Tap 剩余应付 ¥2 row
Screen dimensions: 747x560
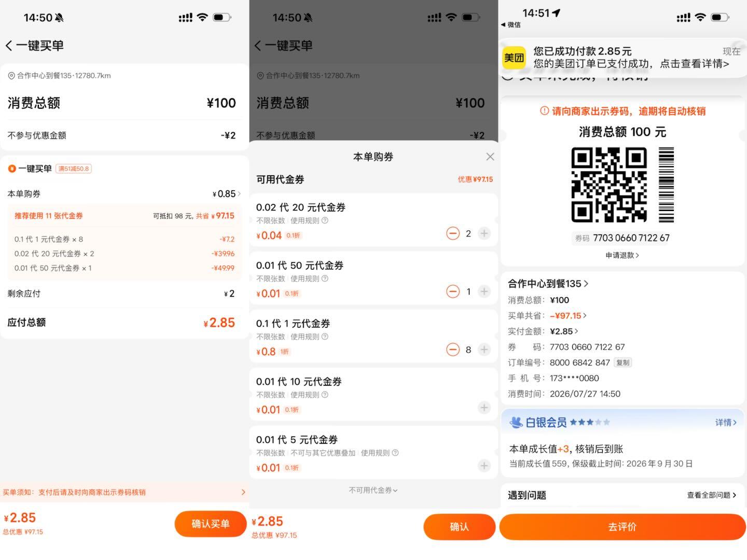pyautogui.click(x=121, y=293)
